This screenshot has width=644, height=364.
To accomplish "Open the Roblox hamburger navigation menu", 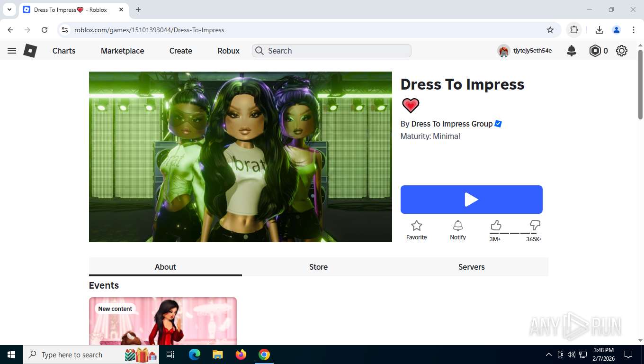I will coord(12,51).
